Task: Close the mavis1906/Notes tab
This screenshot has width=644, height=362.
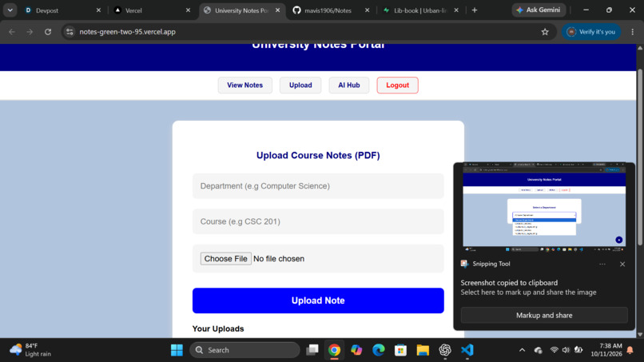Action: pyautogui.click(x=368, y=10)
